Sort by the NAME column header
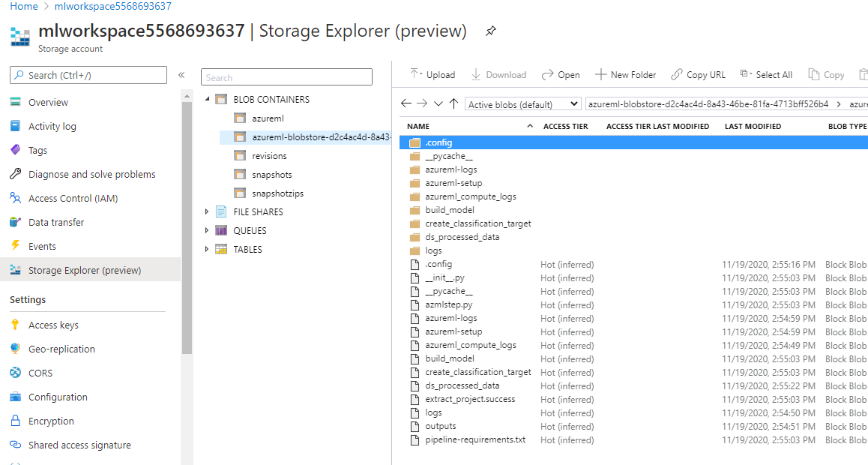868x465 pixels. 418,126
